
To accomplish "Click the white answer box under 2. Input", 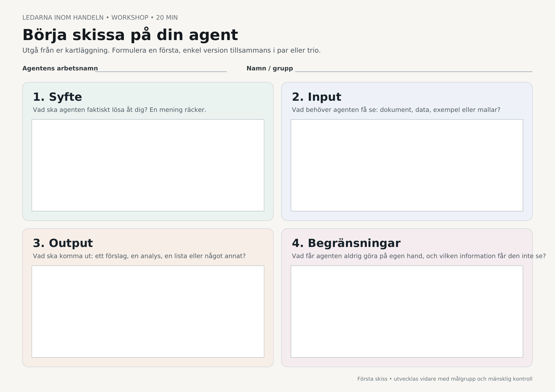I will pos(407,165).
